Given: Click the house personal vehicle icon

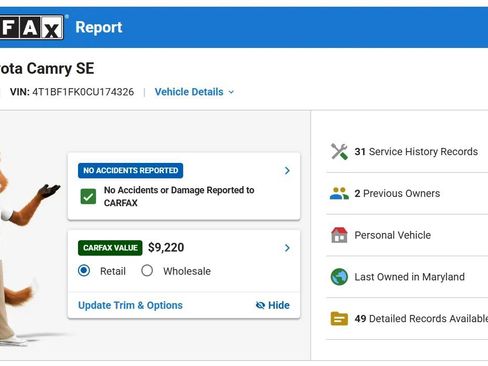Looking at the screenshot, I should [339, 235].
